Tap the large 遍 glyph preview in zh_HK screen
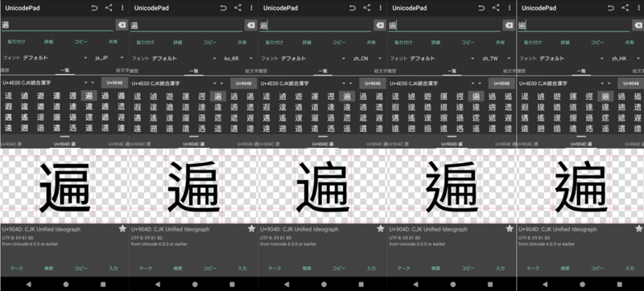This screenshot has height=291, width=644. pyautogui.click(x=580, y=186)
